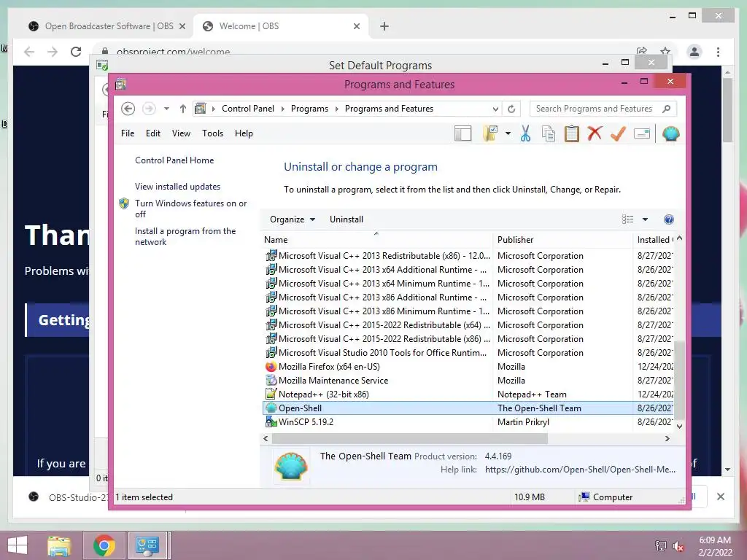Click the change view icon
Viewport: 747px width, 560px height.
(x=627, y=219)
